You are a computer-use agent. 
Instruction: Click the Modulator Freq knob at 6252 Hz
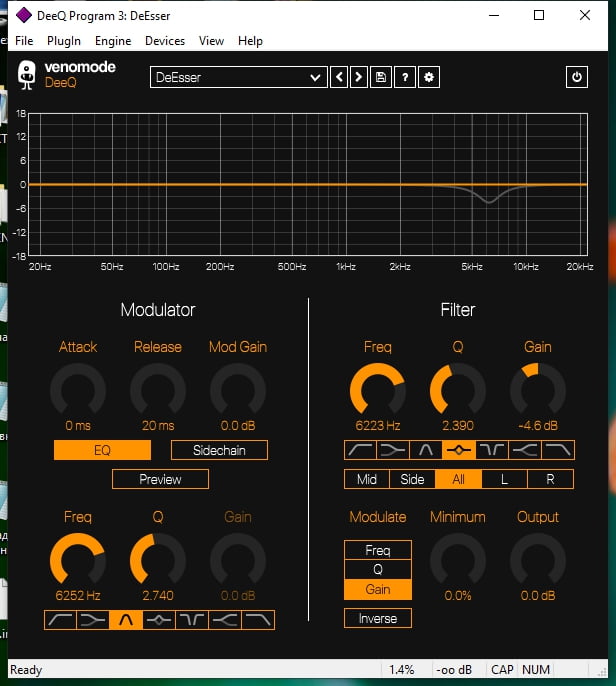78,560
